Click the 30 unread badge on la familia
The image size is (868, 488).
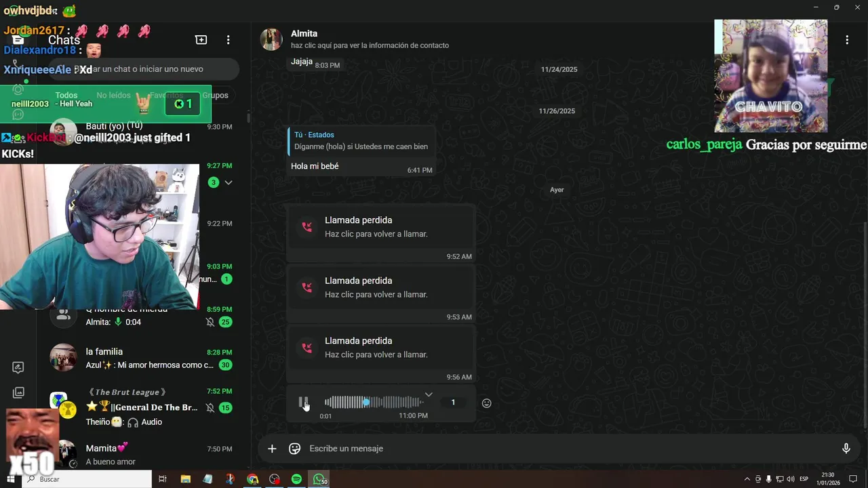[225, 365]
